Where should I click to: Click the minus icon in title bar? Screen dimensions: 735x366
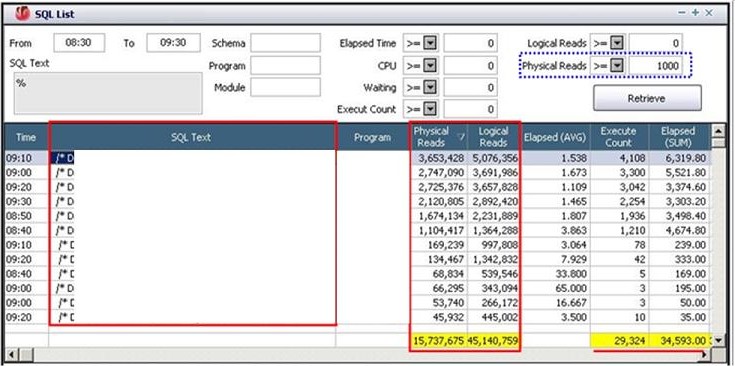tap(683, 13)
